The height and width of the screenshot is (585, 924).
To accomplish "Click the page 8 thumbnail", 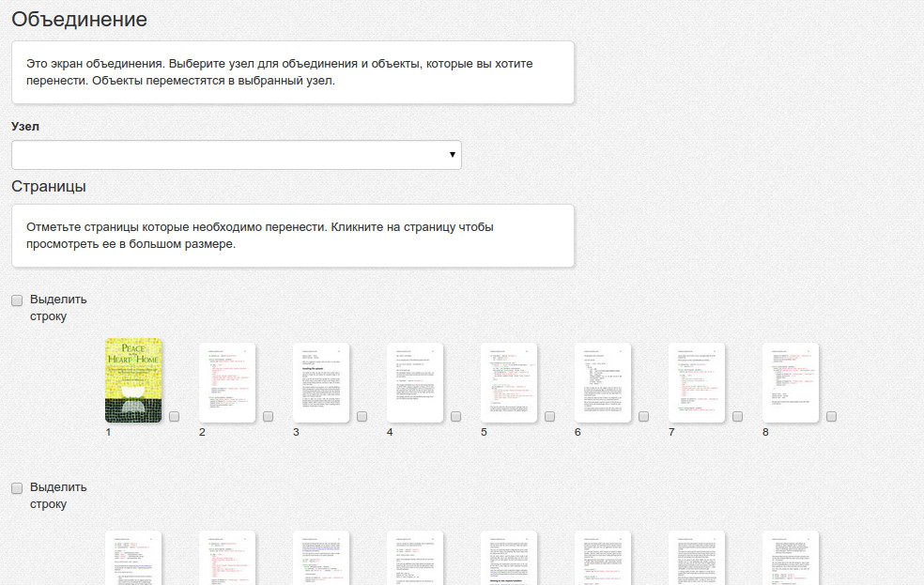I will 791,382.
